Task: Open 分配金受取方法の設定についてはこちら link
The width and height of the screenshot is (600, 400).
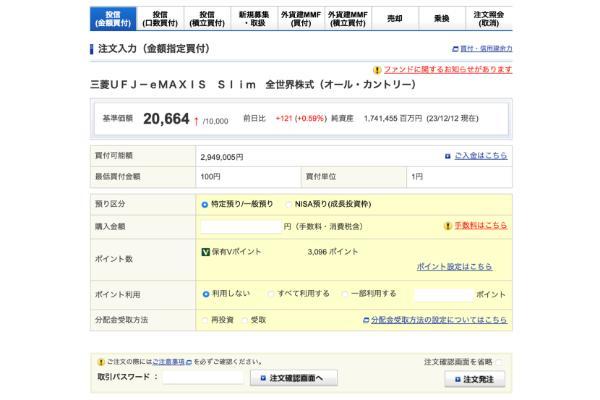Action: 439,320
